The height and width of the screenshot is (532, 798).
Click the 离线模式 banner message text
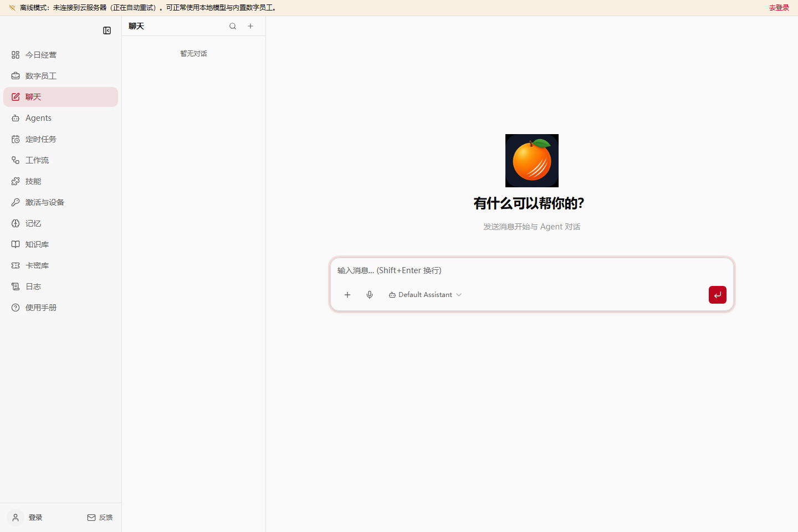[149, 8]
